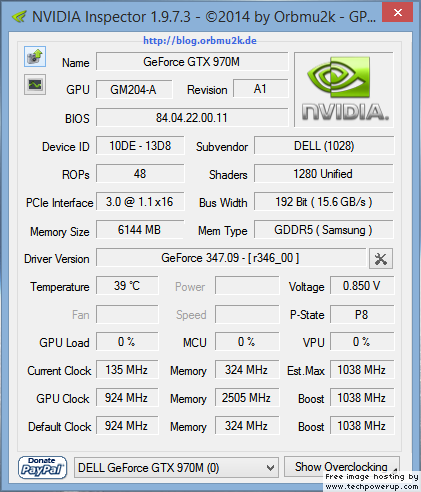Click the Default Clock Boost field 1038 MHz
Viewport: 421px width, 492px height.
coord(362,426)
